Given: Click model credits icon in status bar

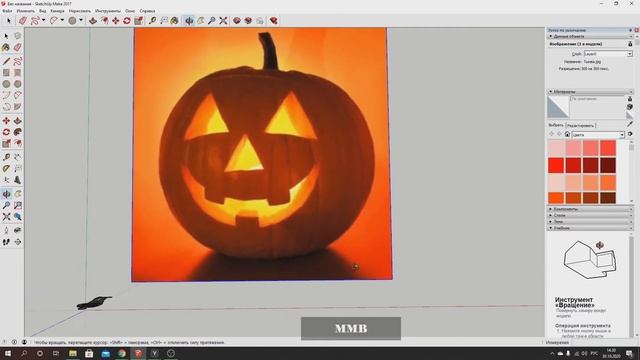Looking at the screenshot, I should (x=14, y=342).
